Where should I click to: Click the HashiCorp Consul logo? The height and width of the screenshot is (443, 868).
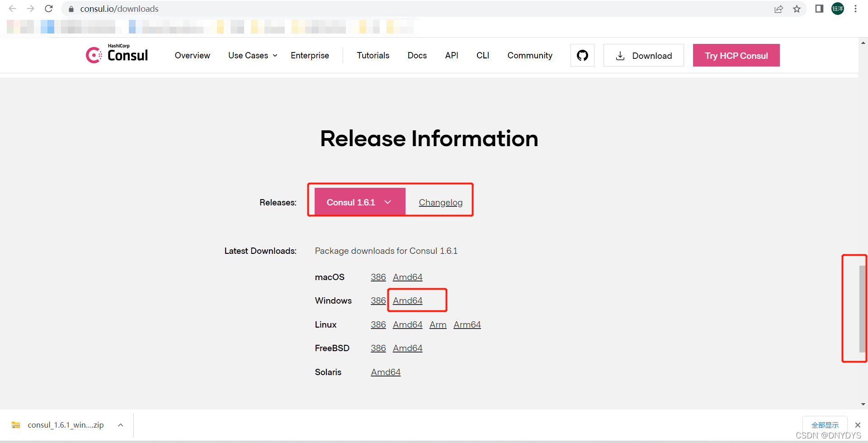pos(117,54)
